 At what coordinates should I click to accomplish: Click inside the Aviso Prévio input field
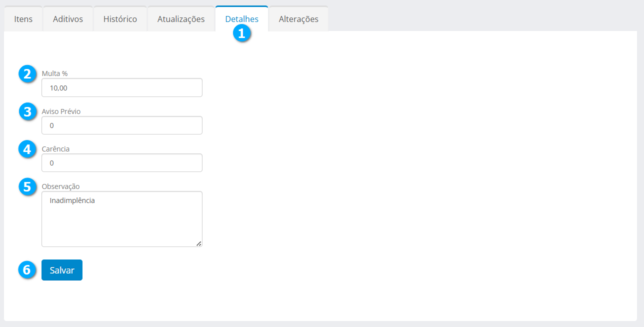click(122, 125)
